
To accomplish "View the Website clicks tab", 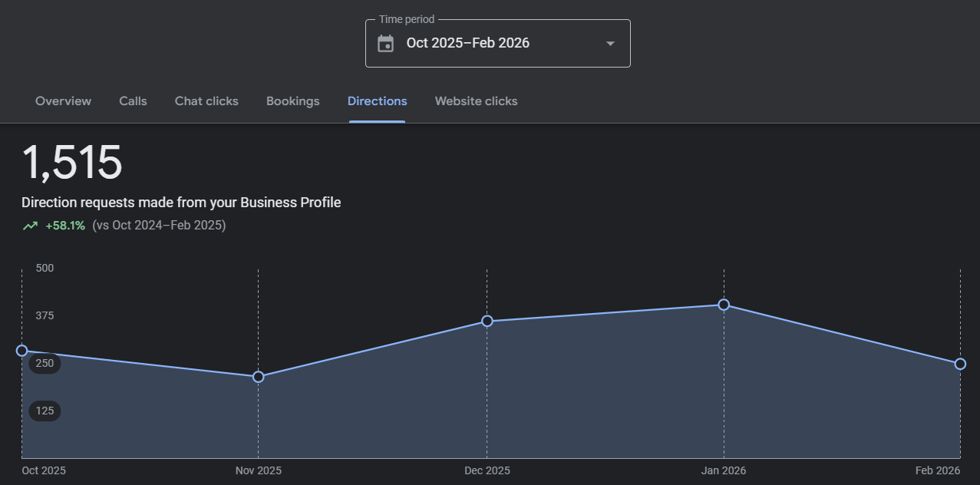I will point(476,101).
